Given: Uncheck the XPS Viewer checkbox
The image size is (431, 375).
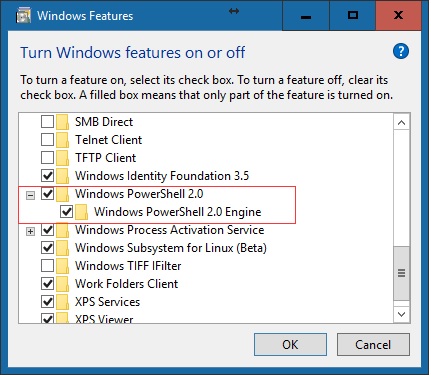Looking at the screenshot, I should (x=47, y=318).
